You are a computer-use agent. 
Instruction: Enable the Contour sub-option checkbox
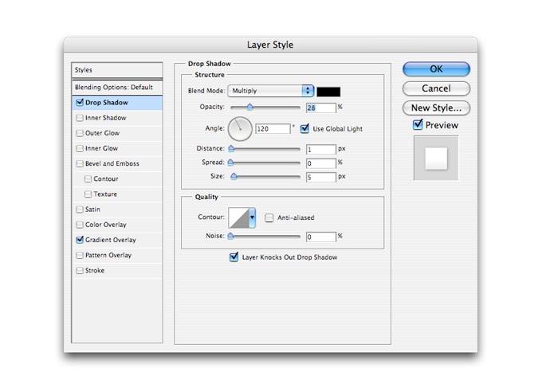pos(88,178)
